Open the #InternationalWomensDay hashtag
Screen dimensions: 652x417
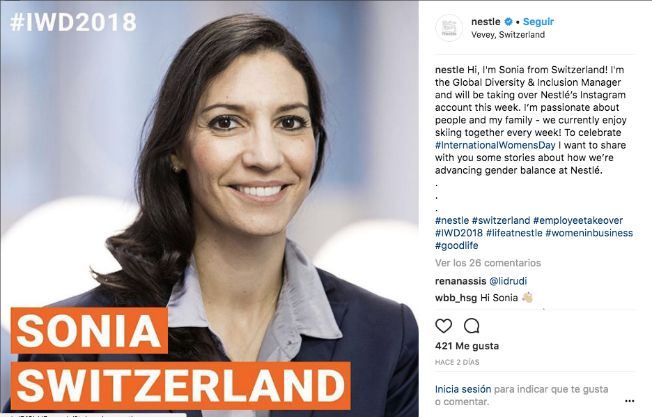pos(495,145)
